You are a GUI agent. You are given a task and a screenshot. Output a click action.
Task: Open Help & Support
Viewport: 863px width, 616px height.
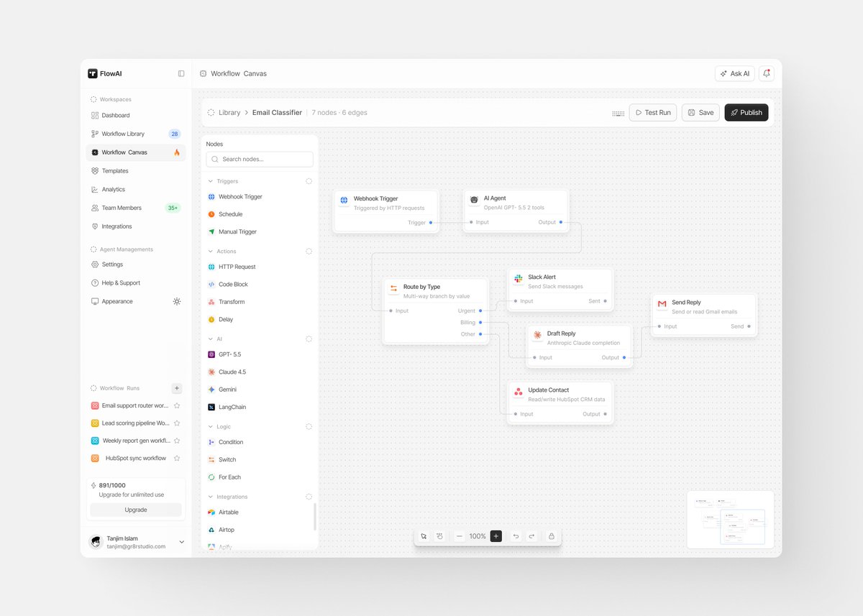click(x=136, y=283)
